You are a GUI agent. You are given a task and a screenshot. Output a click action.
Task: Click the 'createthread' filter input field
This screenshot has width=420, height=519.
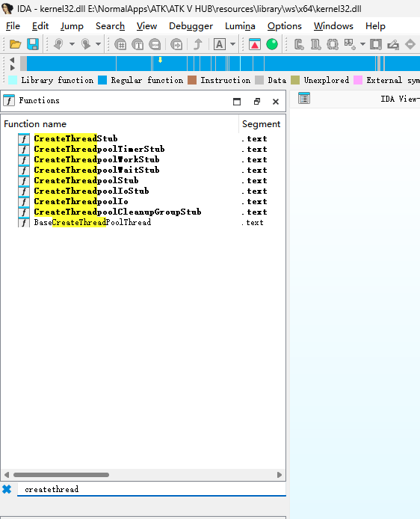click(x=152, y=489)
